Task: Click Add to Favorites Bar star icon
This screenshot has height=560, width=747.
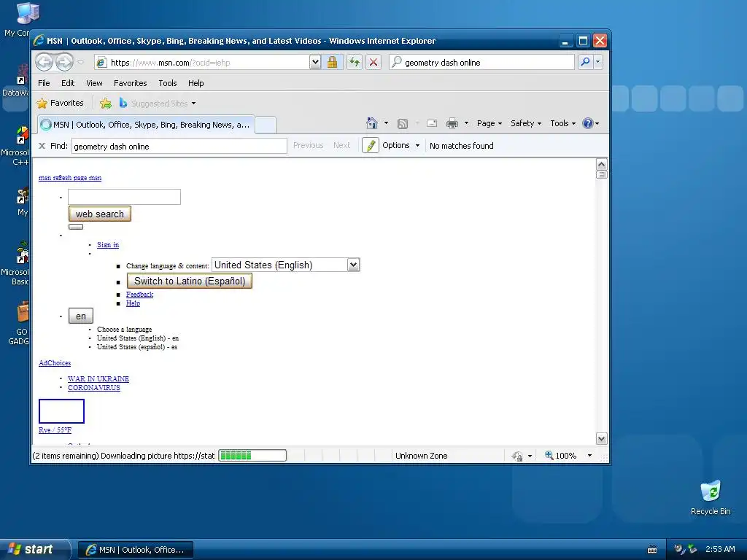Action: 106,103
